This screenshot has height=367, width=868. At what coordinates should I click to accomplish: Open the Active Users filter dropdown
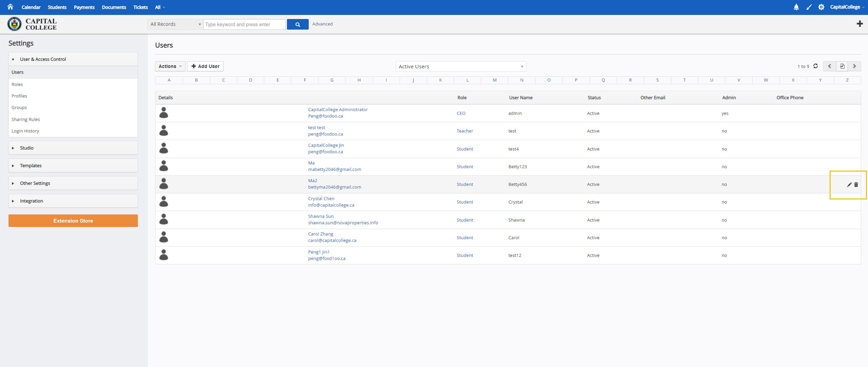point(460,66)
